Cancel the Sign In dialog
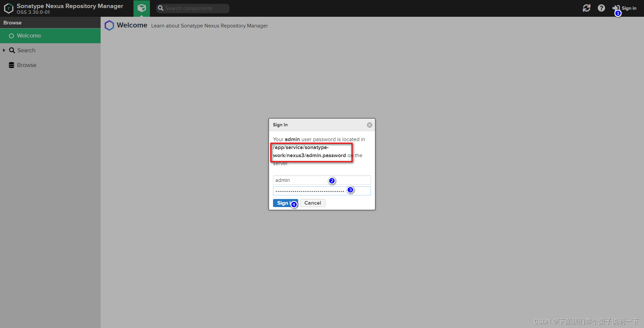Screen dimensions: 644x328 [x=313, y=203]
